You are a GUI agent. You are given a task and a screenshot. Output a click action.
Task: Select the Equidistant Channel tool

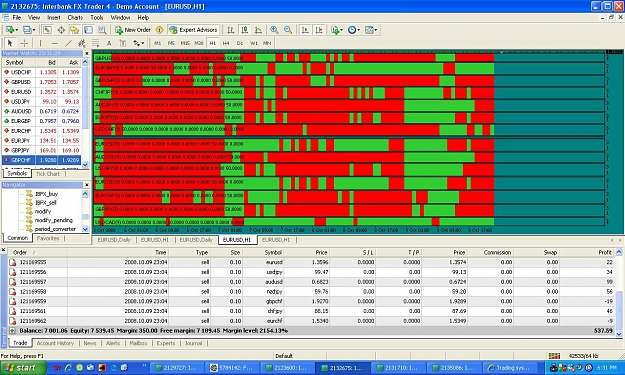click(82, 43)
